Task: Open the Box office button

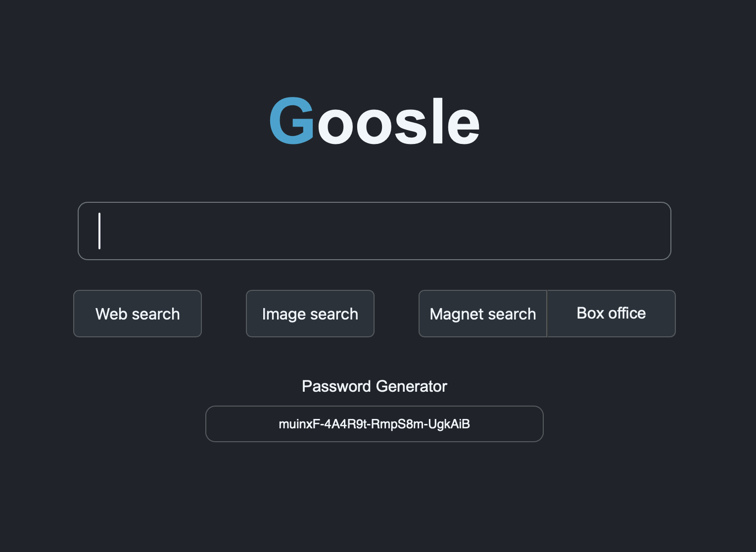Action: [612, 314]
